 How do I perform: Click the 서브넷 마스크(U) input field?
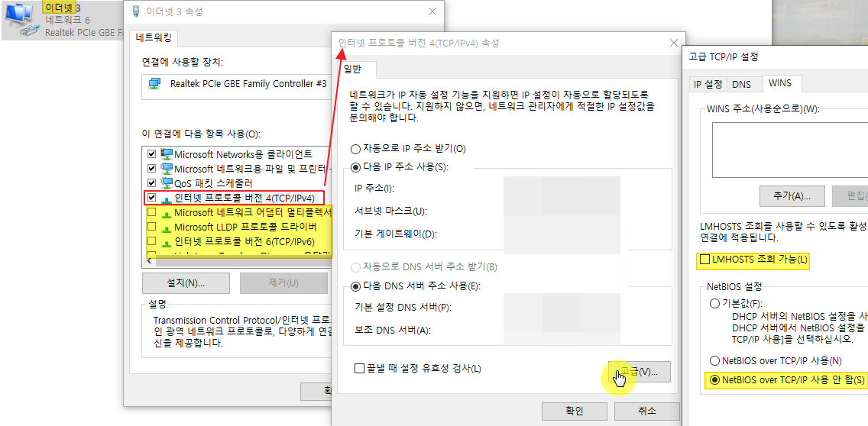(x=562, y=211)
